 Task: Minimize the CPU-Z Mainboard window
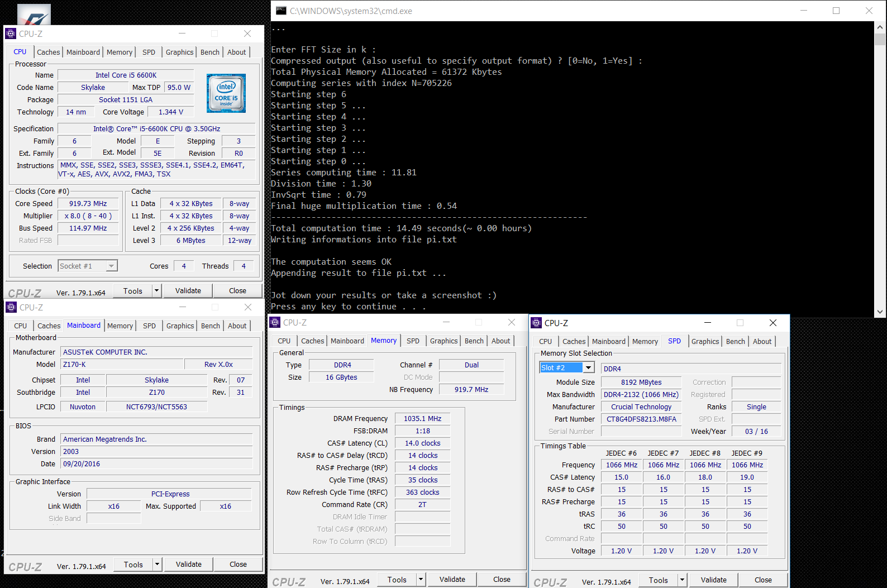182,307
